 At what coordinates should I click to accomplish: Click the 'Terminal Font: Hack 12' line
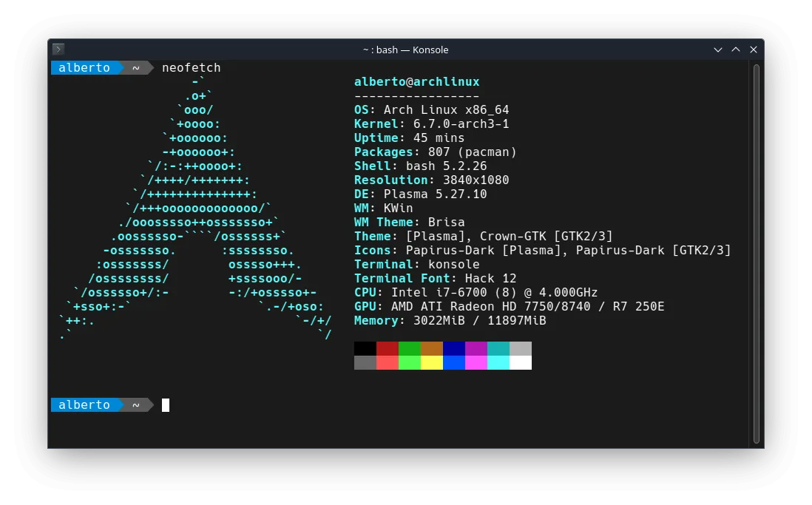435,278
